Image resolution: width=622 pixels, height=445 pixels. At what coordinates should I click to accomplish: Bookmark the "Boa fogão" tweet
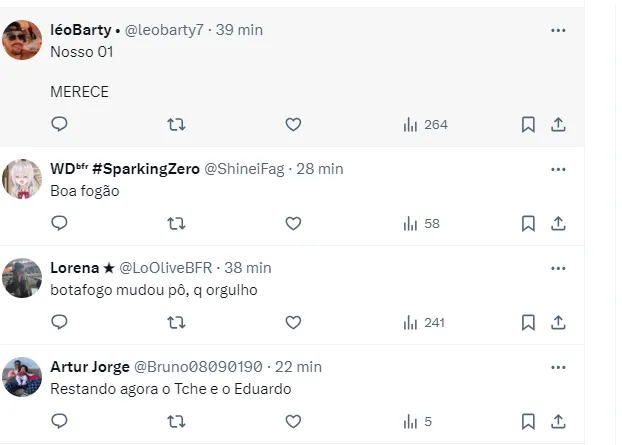[528, 223]
